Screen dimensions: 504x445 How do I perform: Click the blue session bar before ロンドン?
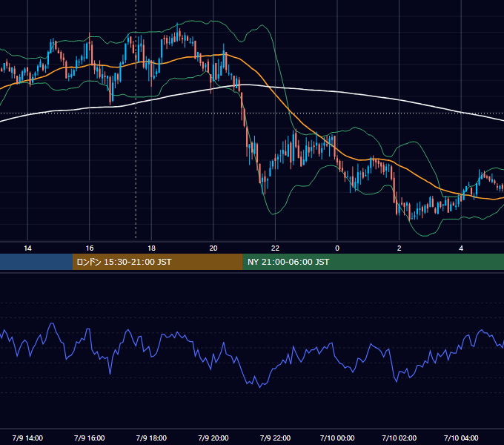tap(36, 262)
